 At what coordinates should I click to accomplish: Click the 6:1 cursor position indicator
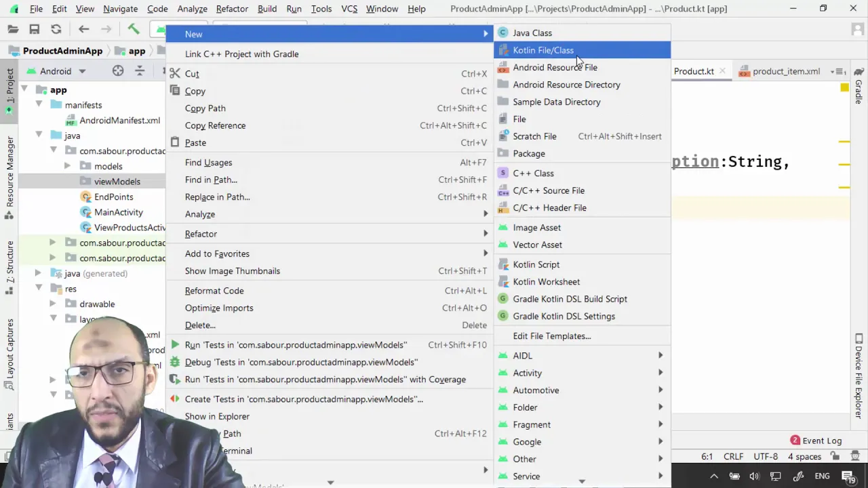point(707,457)
